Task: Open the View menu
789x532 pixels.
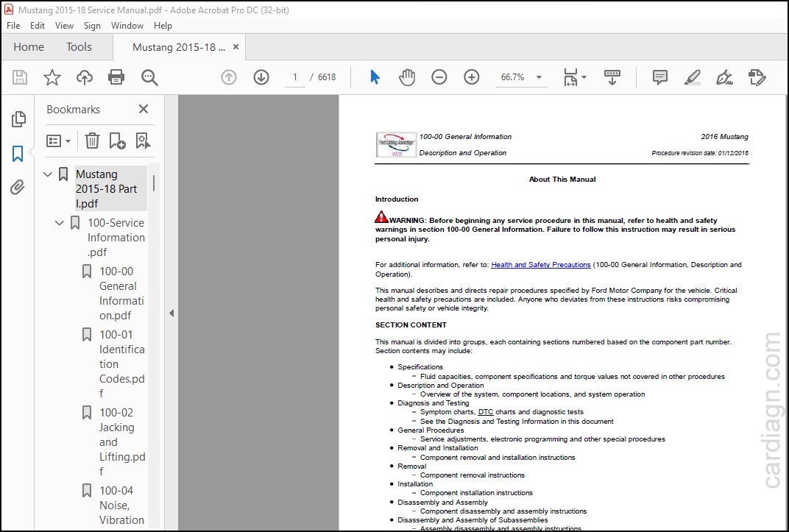Action: (x=64, y=26)
